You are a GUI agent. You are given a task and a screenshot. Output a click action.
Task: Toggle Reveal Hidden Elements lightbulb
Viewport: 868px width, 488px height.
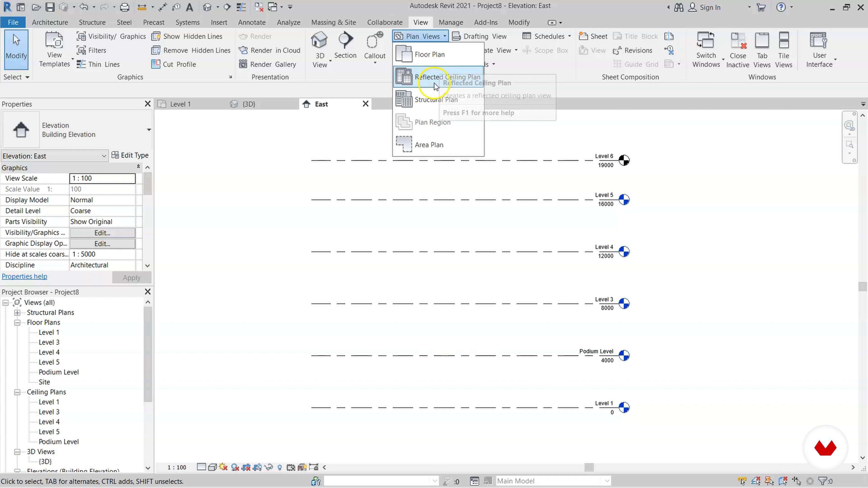pos(280,467)
